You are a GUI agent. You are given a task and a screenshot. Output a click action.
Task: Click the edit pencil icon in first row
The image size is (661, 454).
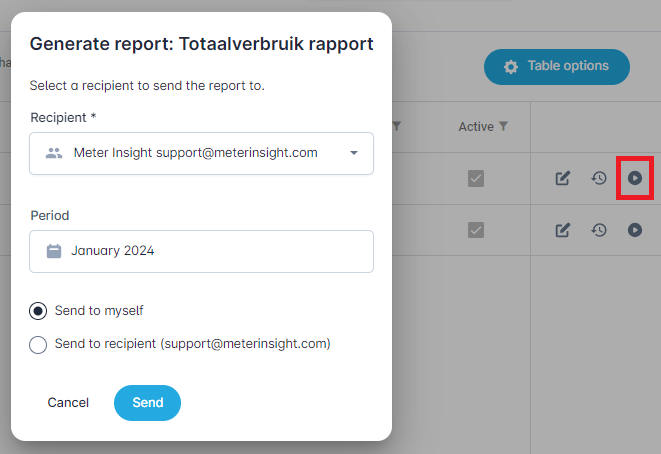[563, 178]
